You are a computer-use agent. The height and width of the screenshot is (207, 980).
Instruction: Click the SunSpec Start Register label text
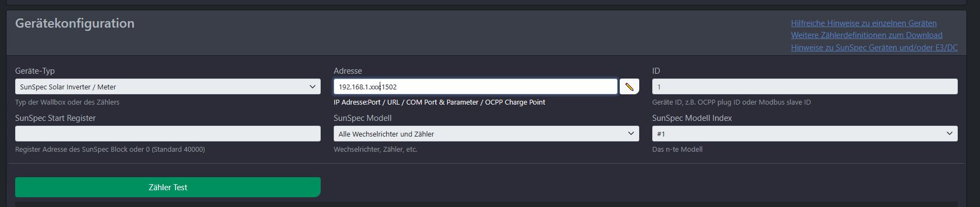coord(55,118)
